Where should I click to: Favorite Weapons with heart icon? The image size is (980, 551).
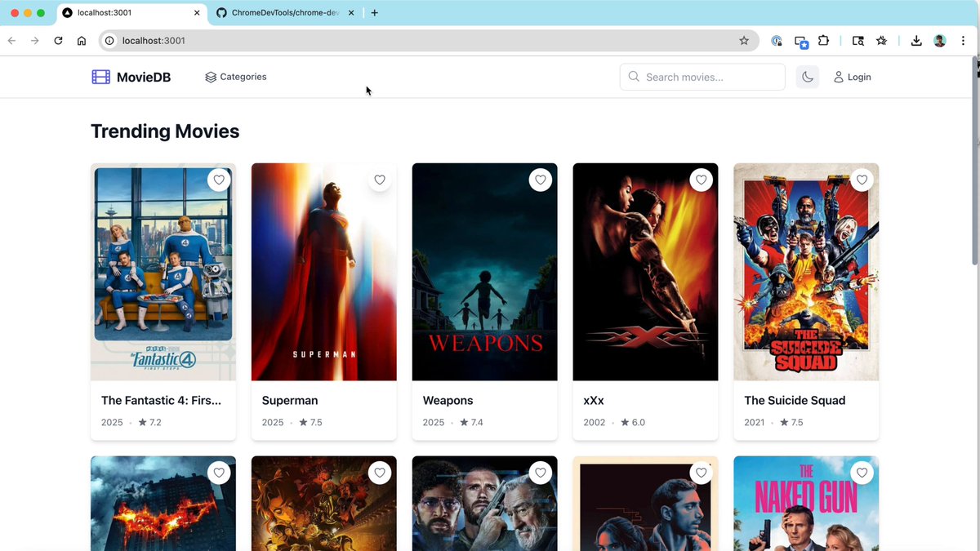tap(540, 180)
